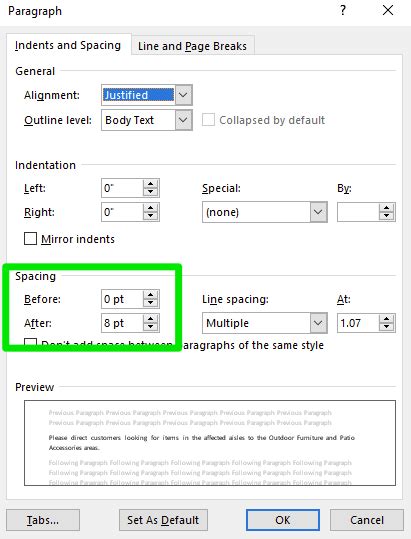Increase Before spacing with up arrow
This screenshot has width=411, height=539.
point(151,295)
